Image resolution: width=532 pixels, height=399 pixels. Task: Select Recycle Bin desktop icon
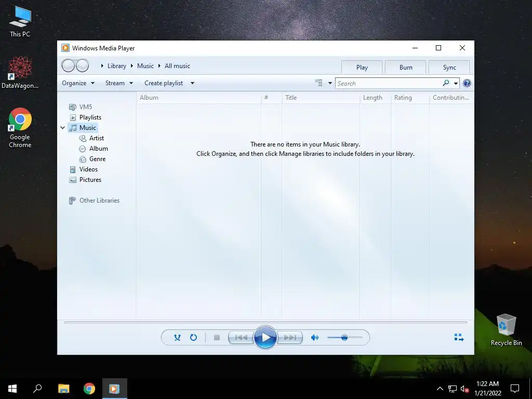tap(506, 330)
